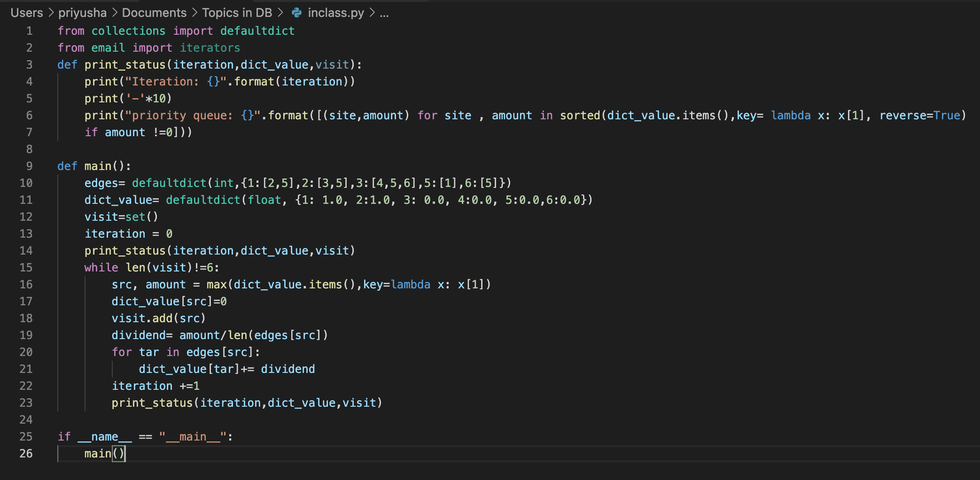
Task: Click the main function definition name on line 9
Action: [98, 166]
